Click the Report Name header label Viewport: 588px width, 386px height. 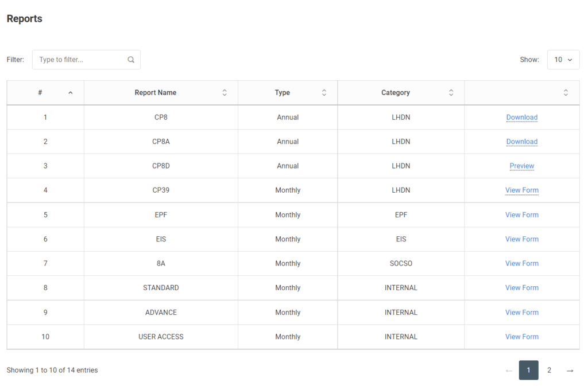click(x=156, y=92)
